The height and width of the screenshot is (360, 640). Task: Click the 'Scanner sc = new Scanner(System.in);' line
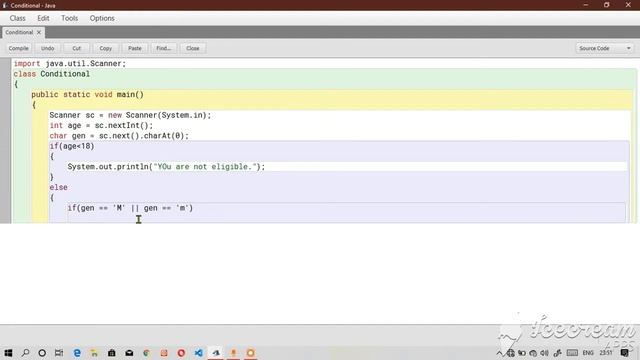(130, 115)
